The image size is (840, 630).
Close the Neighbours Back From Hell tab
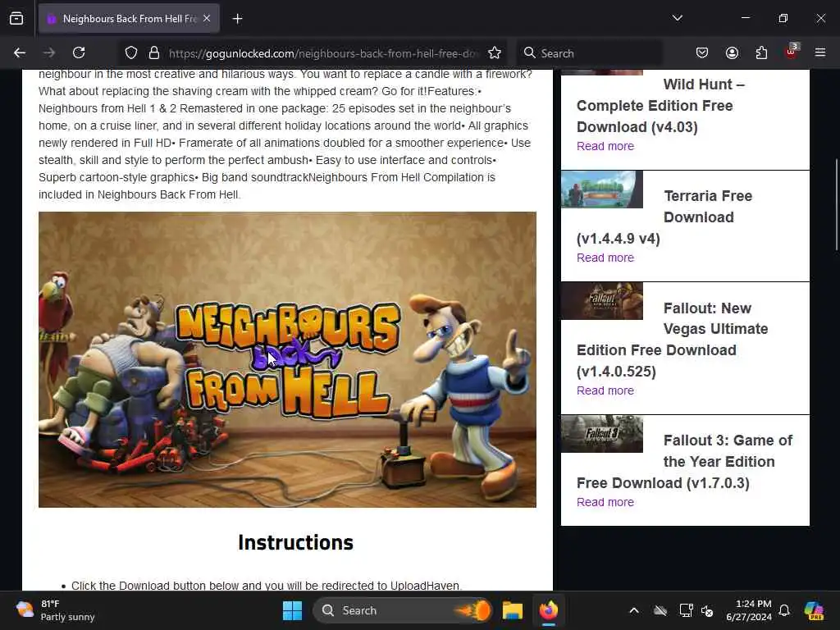207,18
